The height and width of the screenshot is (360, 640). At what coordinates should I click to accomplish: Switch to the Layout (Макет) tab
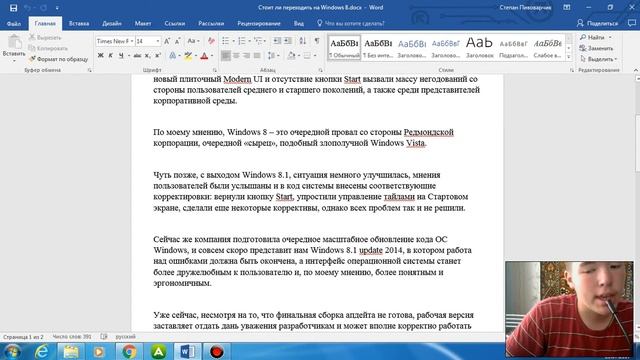click(143, 23)
